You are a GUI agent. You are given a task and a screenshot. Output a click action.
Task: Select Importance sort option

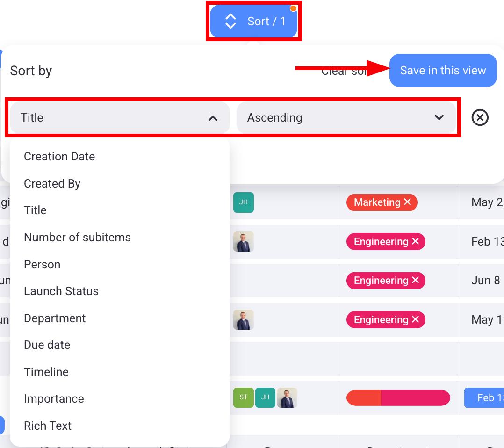click(x=54, y=399)
